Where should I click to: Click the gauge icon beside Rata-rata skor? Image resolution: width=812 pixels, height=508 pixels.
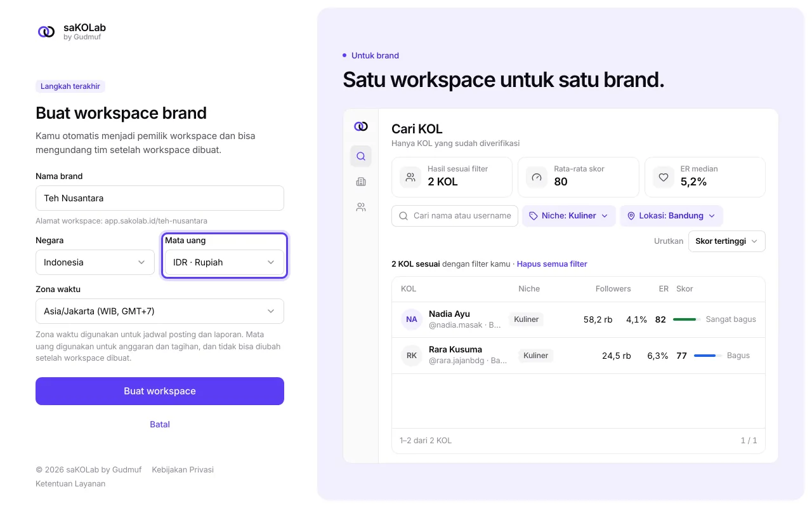coord(537,177)
